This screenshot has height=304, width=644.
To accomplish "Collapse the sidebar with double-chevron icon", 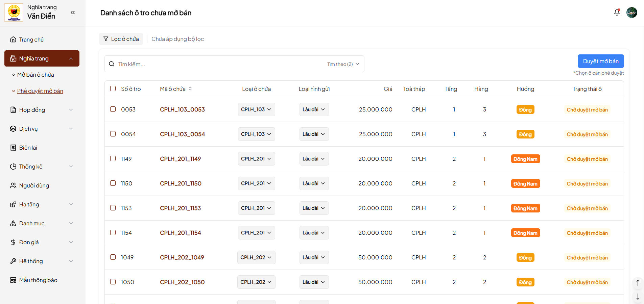I will point(73,12).
